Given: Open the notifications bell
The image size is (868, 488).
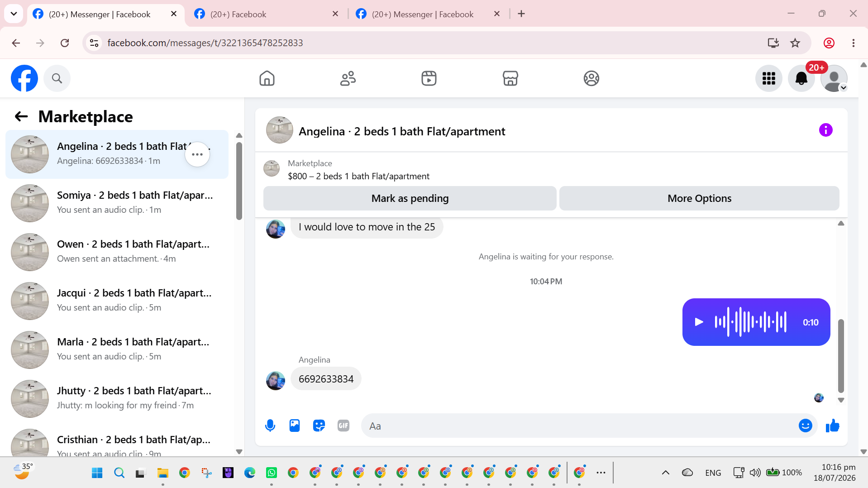Looking at the screenshot, I should 801,78.
